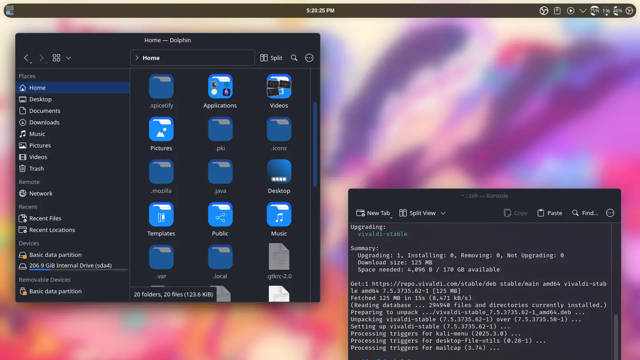Open a New Tab in Konsole
Screen dimensions: 640x360
373,213
